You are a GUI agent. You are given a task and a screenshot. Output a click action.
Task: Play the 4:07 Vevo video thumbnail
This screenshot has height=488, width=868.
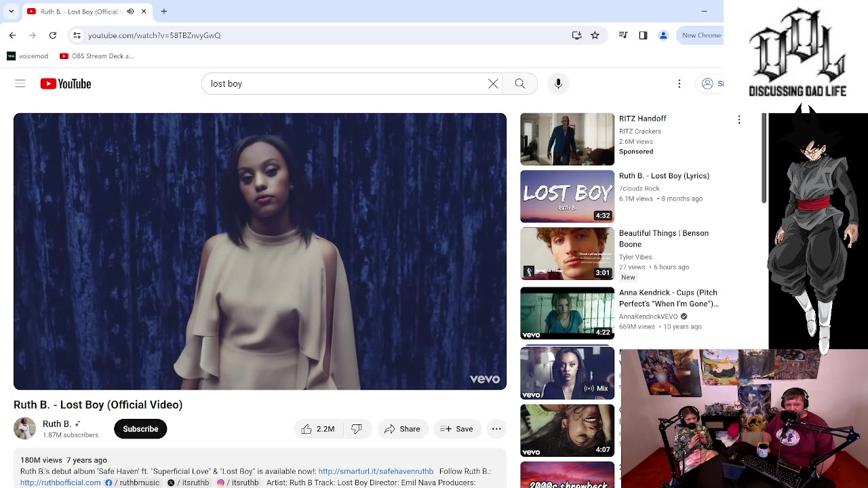tap(567, 430)
